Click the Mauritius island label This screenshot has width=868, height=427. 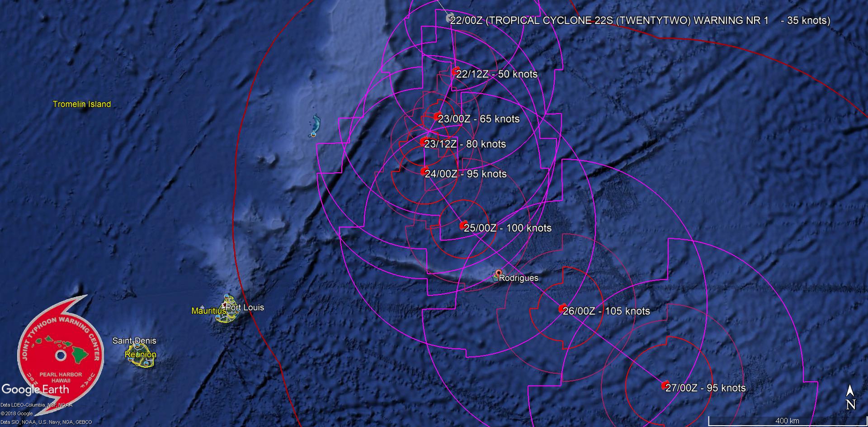208,311
